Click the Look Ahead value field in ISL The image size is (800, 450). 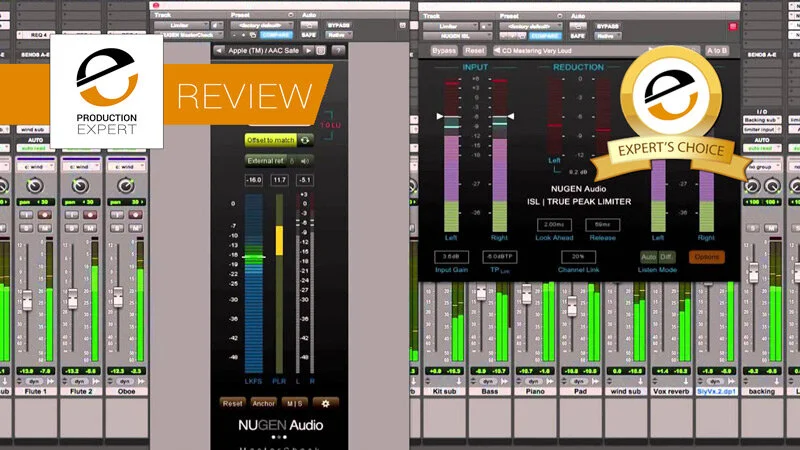tap(554, 224)
